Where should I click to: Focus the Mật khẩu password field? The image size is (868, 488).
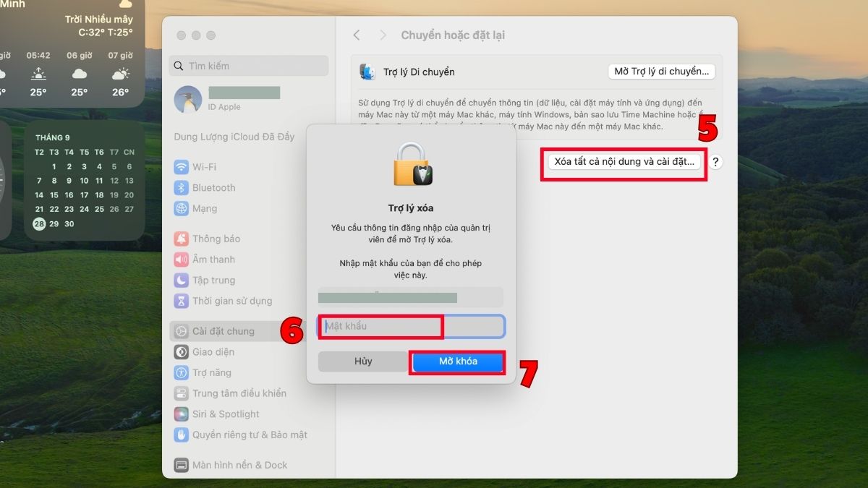point(412,326)
